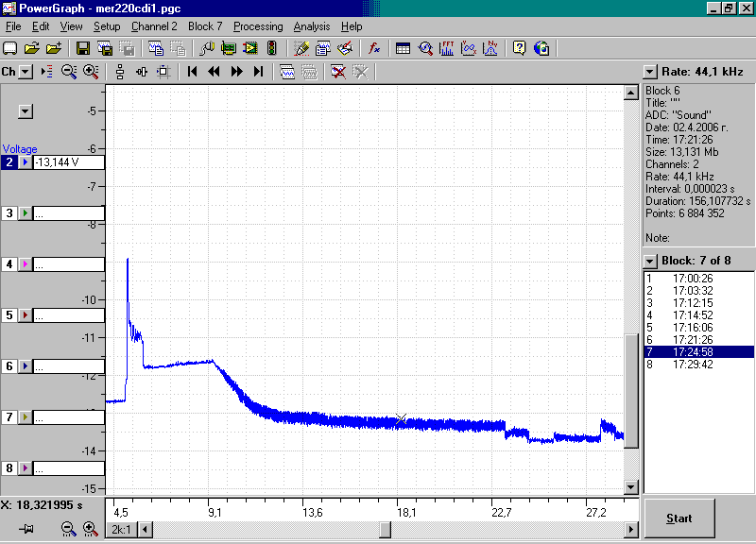The width and height of the screenshot is (756, 544).
Task: Toggle channel 2 button
Action: [x=9, y=162]
